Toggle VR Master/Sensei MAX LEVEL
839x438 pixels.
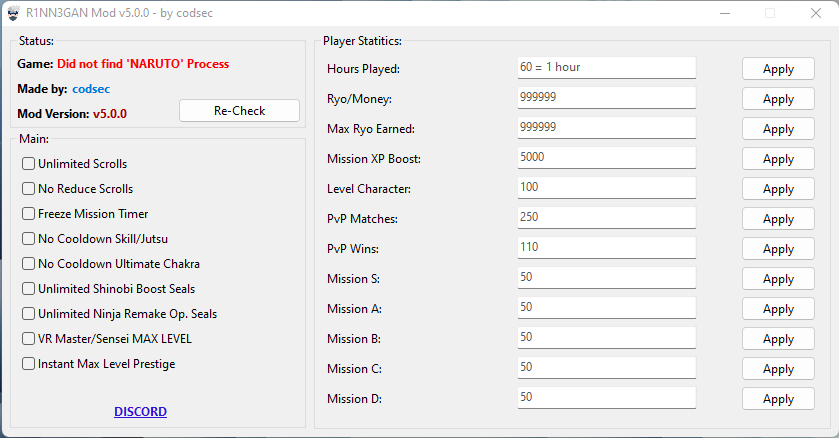(29, 339)
